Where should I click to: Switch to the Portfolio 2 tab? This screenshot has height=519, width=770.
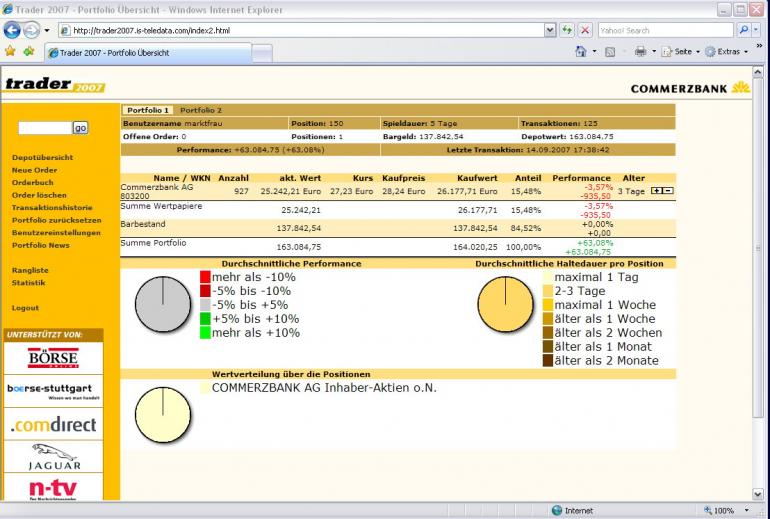tap(201, 110)
